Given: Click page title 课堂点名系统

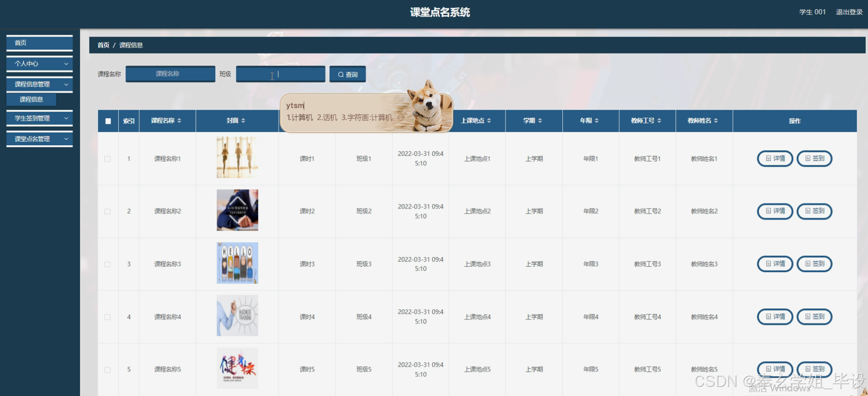Looking at the screenshot, I should 440,12.
